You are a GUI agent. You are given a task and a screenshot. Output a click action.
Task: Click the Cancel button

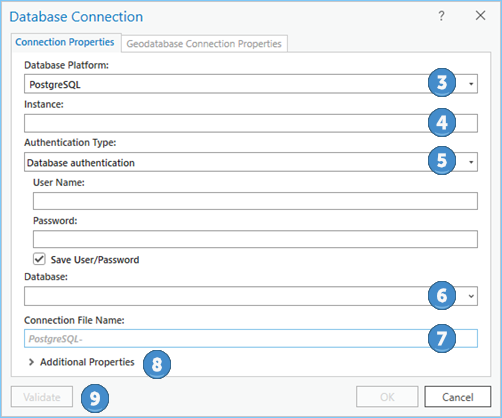point(458,397)
